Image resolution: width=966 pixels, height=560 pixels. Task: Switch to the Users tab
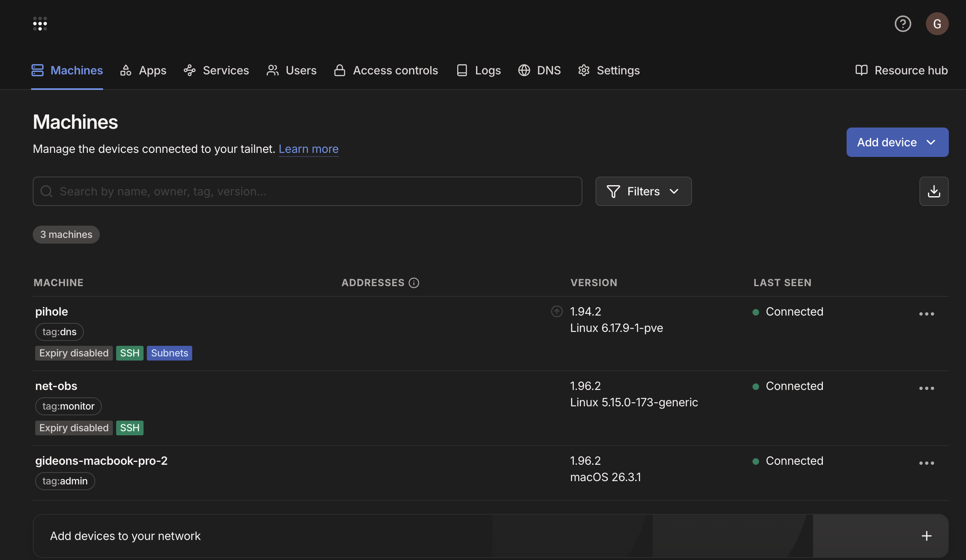point(291,70)
